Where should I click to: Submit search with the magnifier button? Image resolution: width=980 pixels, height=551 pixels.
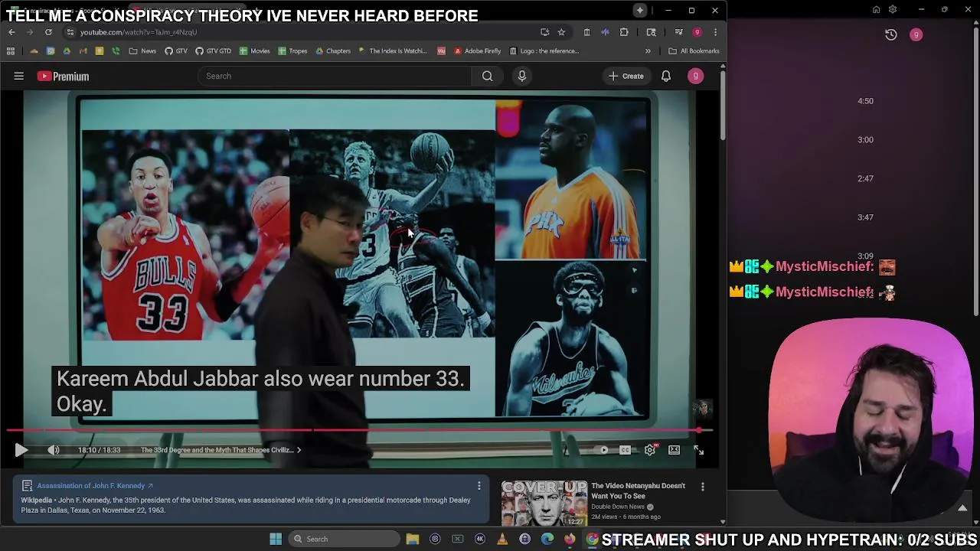point(487,76)
